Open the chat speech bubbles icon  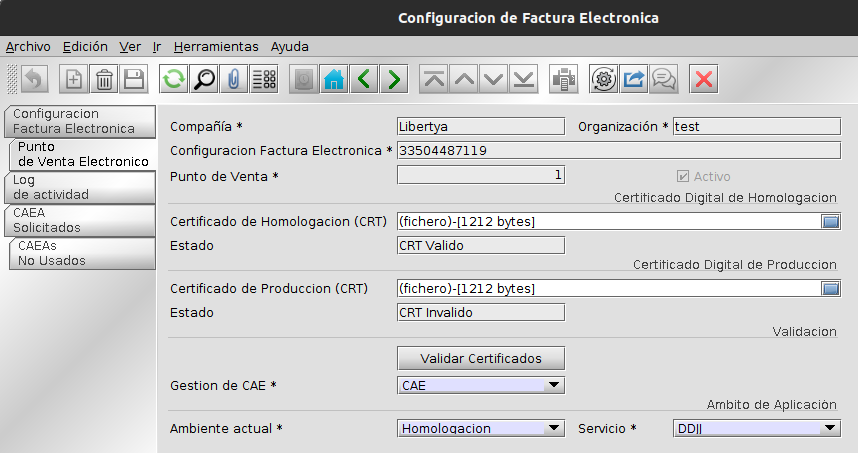[664, 79]
